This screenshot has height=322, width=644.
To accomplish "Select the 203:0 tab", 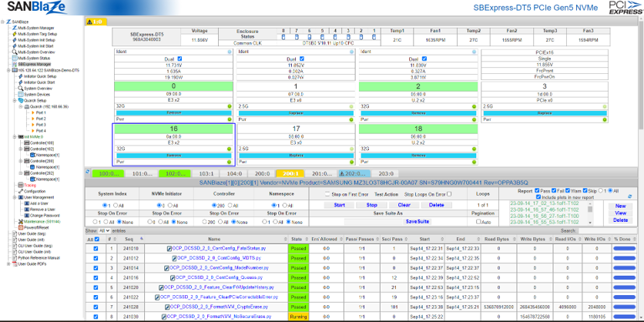I will tap(386, 174).
